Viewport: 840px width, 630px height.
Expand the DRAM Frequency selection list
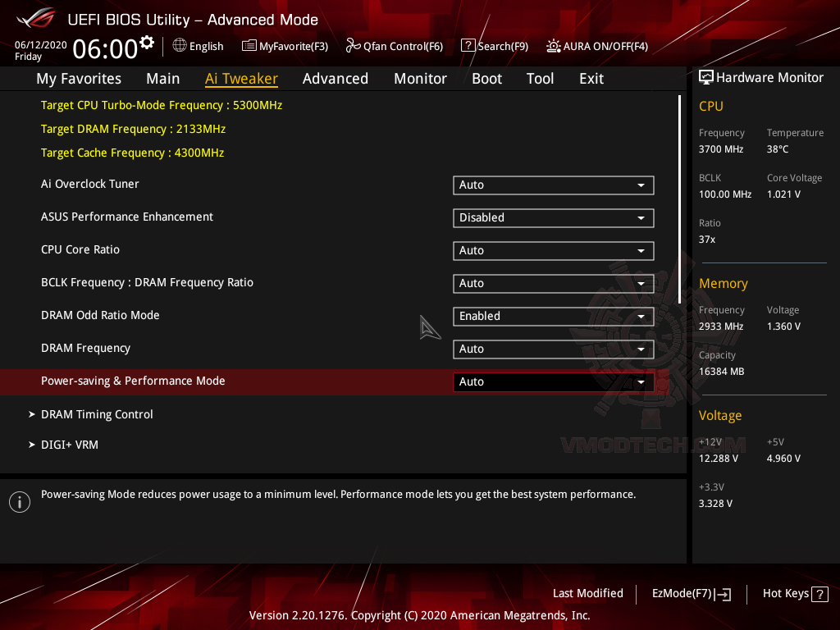coord(553,349)
